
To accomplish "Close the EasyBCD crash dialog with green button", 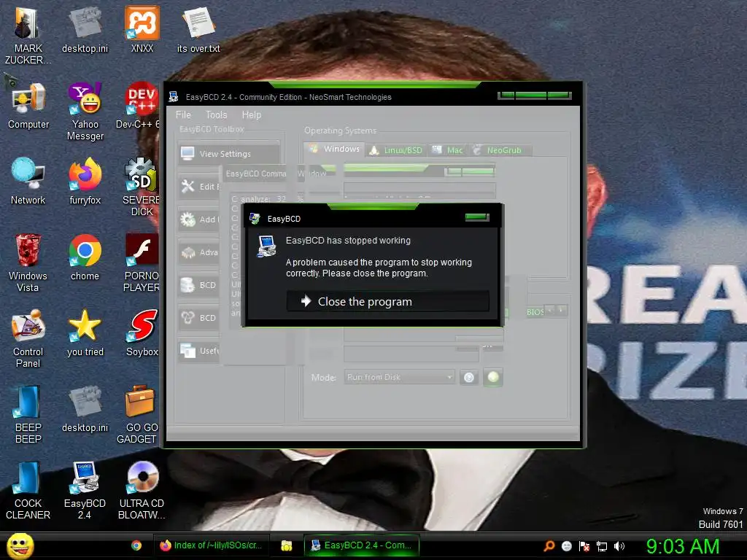I will click(x=477, y=217).
